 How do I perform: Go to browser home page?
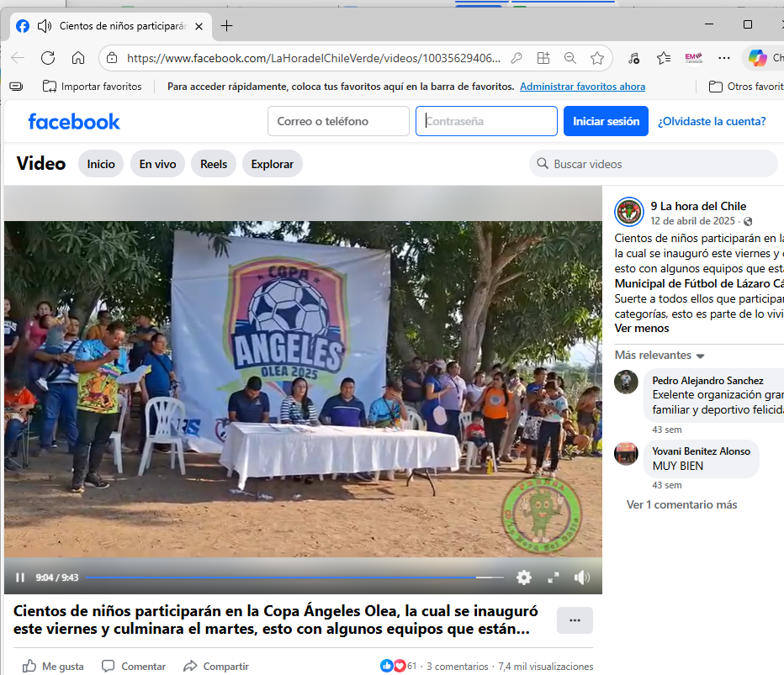(x=78, y=58)
